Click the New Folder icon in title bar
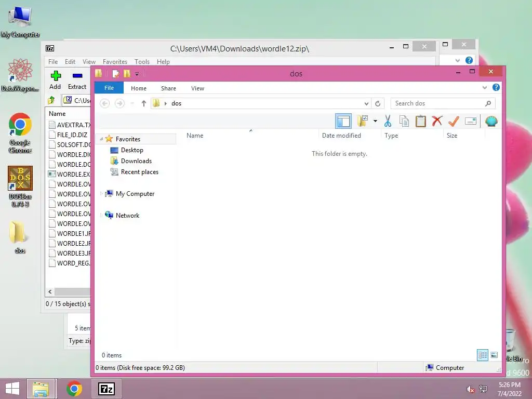Viewport: 532px width, 399px height. 127,74
